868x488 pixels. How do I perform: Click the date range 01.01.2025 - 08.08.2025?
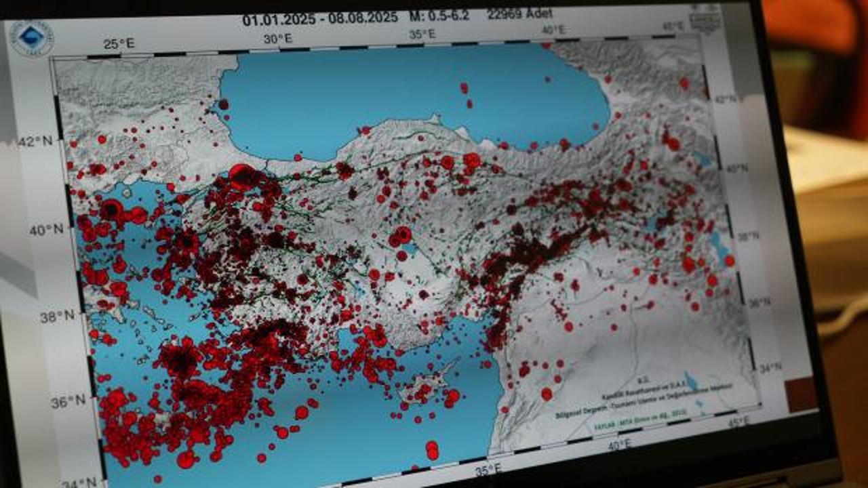(319, 19)
